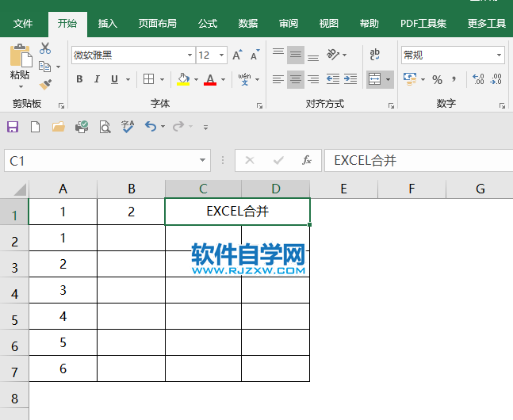
Task: Click the Paste clipboard icon
Action: click(x=21, y=55)
